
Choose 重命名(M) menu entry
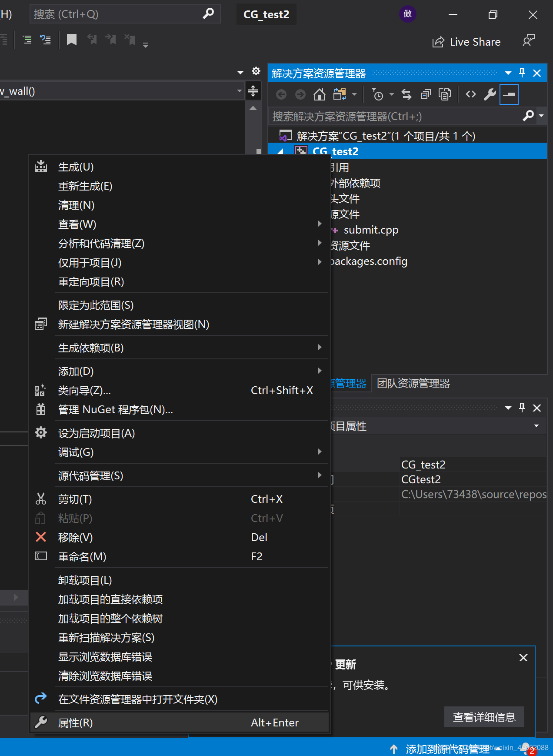point(179,557)
